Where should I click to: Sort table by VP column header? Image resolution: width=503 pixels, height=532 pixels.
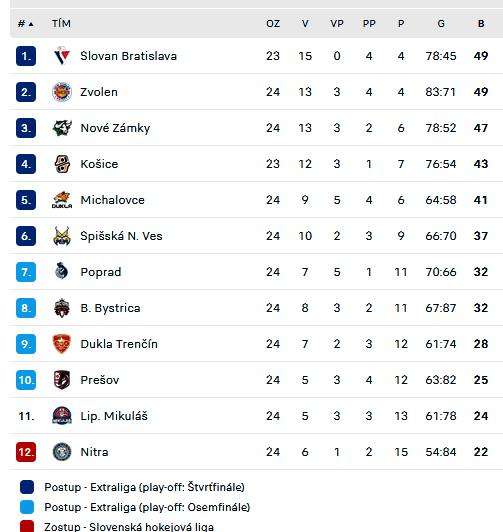[337, 24]
